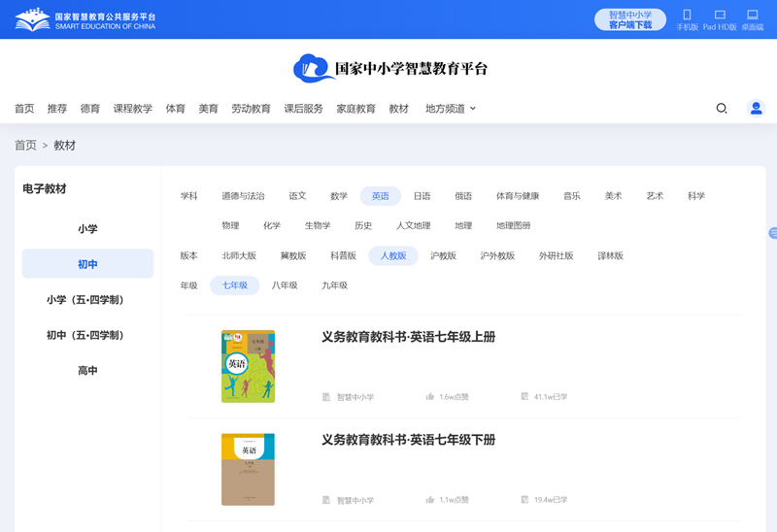This screenshot has height=532, width=777.
Task: Open the 劳动教育 navigation item
Action: [252, 109]
